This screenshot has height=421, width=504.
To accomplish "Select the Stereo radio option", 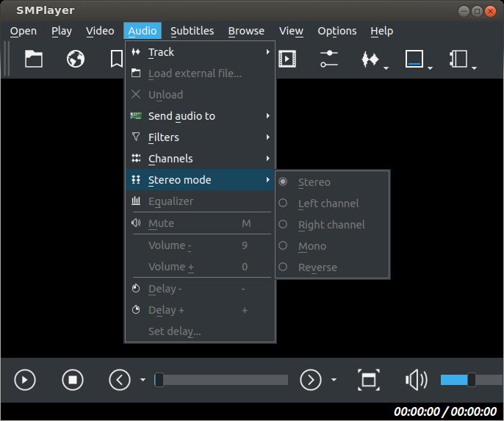I will coord(314,182).
